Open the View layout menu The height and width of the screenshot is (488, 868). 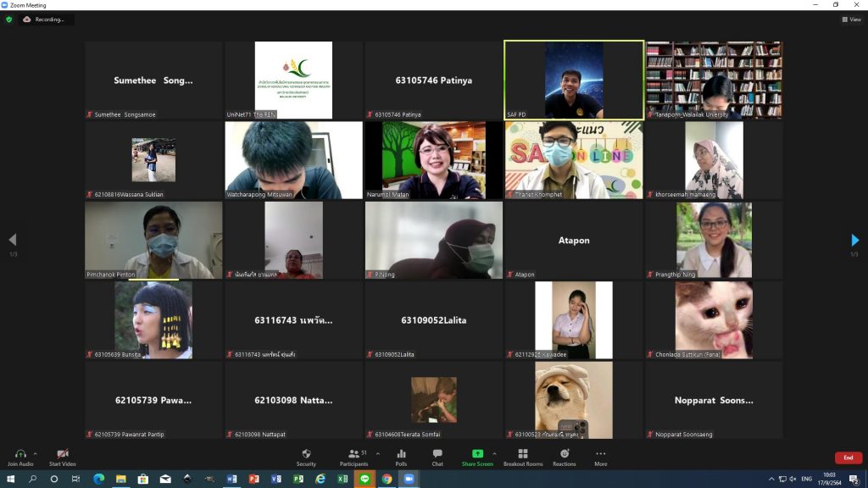pos(851,19)
